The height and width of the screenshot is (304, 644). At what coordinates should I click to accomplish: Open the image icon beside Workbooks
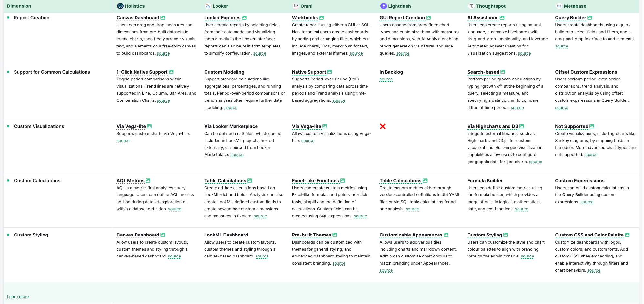[x=321, y=18]
